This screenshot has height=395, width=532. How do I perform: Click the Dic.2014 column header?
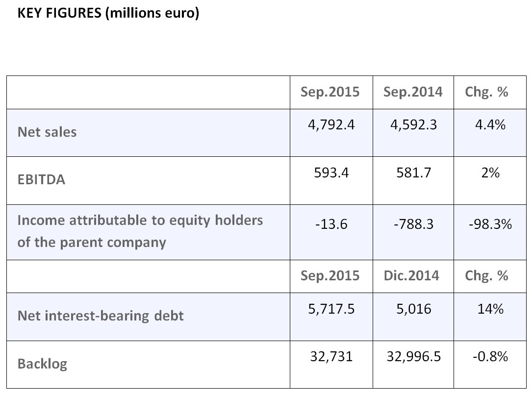click(x=412, y=276)
